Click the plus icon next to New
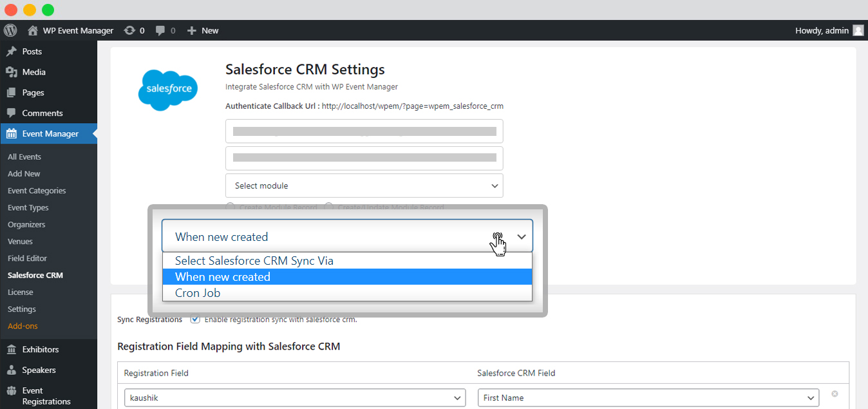This screenshot has height=409, width=868. 191,30
